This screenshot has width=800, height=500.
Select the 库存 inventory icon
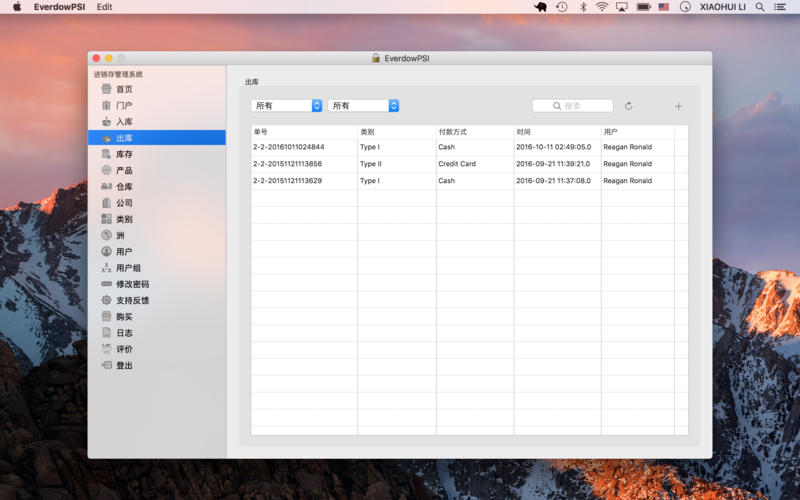coord(106,154)
